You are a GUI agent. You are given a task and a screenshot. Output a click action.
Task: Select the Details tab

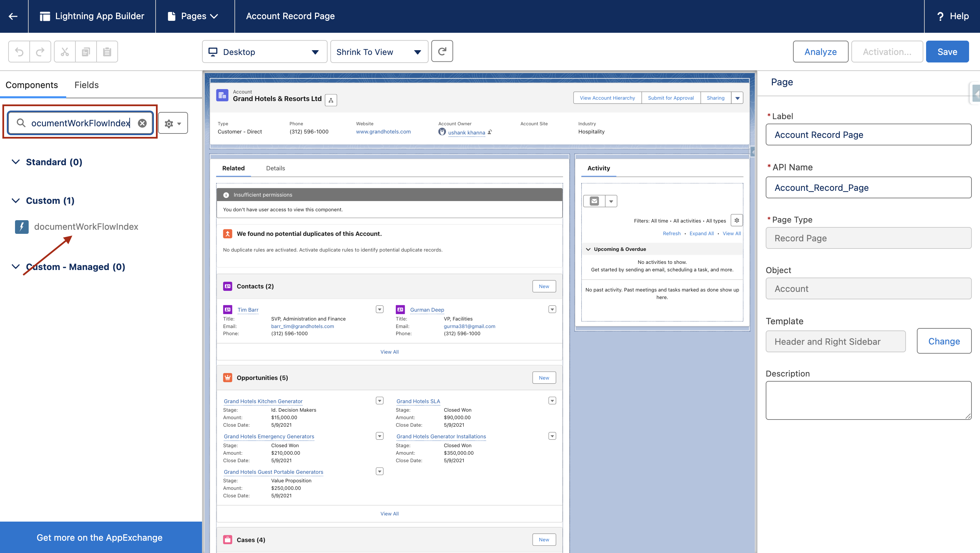275,168
